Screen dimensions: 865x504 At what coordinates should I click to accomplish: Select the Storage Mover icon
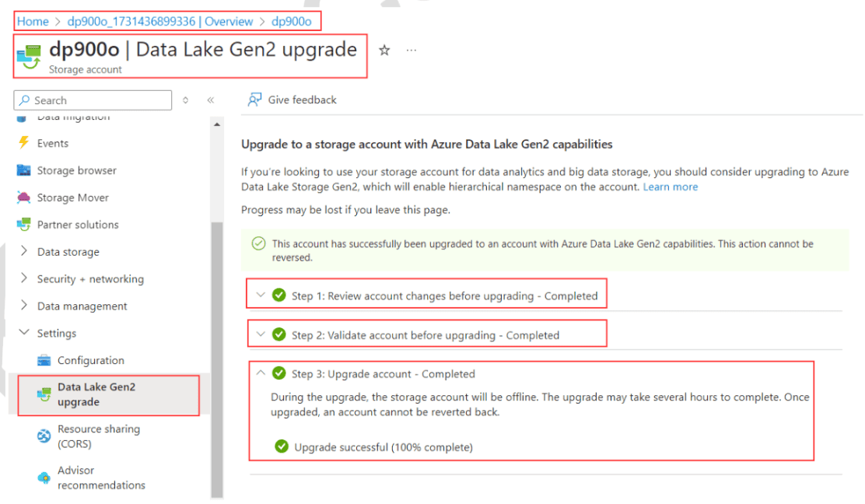(23, 198)
